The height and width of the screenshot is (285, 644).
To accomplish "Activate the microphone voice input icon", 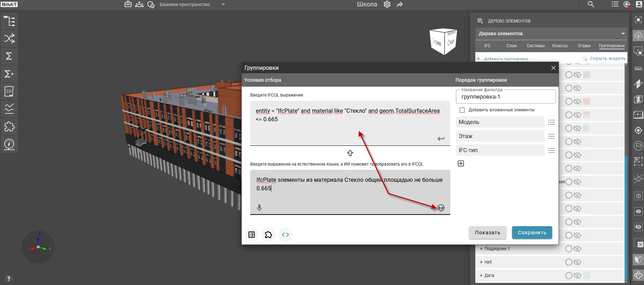I will (259, 208).
